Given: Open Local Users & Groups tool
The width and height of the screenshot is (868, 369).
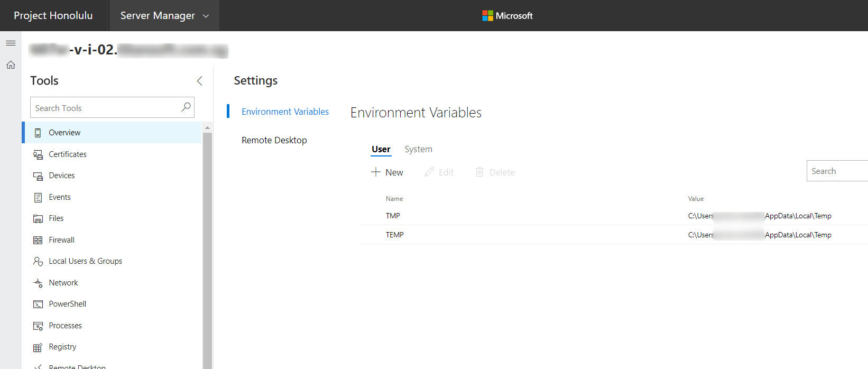Looking at the screenshot, I should coord(85,261).
